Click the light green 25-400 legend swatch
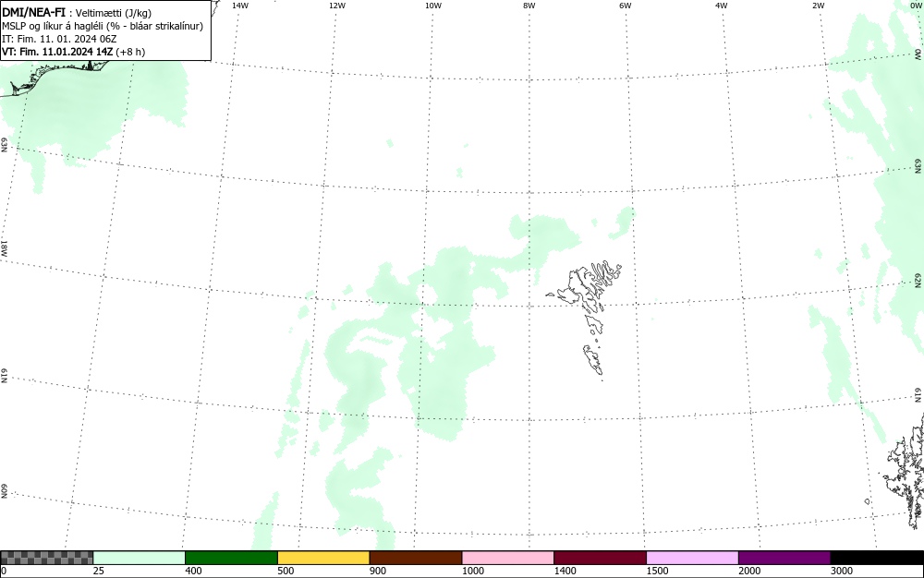 (x=140, y=558)
